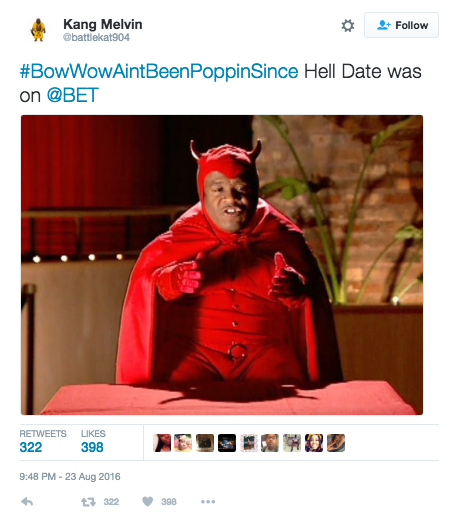Open the purple-haired liker avatar
This screenshot has width=455, height=529.
314,443
